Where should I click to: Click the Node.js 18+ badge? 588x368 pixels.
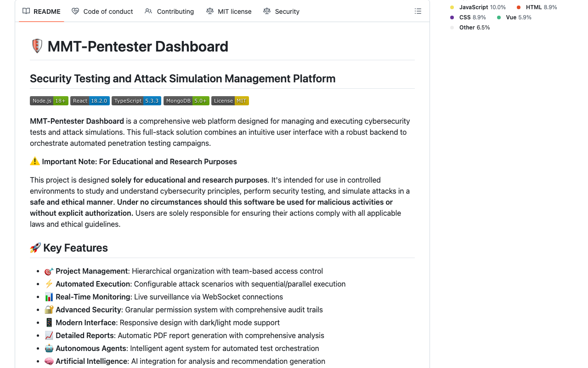click(49, 101)
